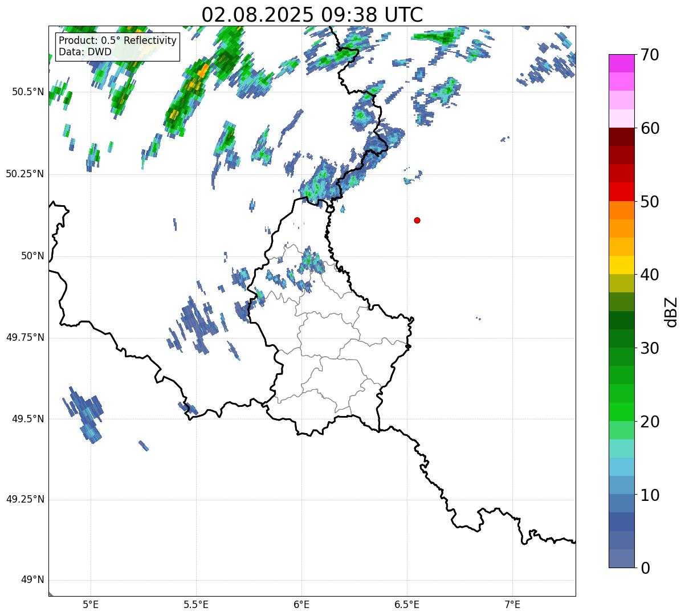Viewport: 685px width, 616px height.
Task: Click the Data: DWD label
Action: (x=85, y=52)
